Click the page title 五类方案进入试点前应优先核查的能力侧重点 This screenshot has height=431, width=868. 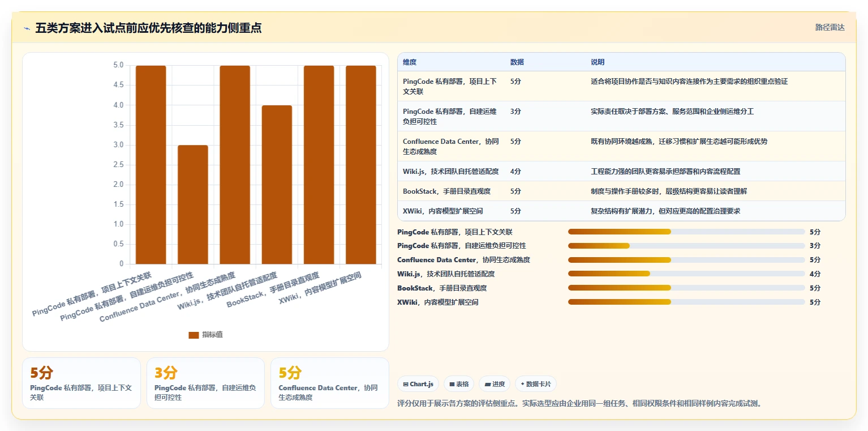click(x=148, y=28)
